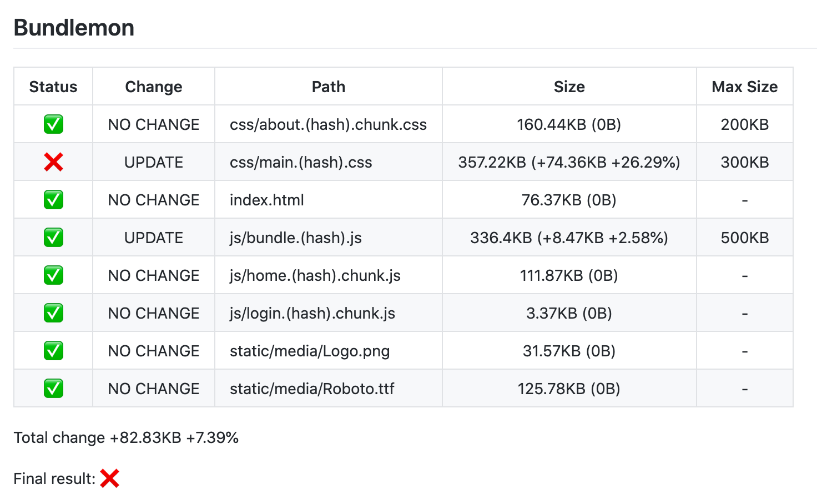
Task: Select the static/media/Roboto.ttf path cell
Action: 329,389
